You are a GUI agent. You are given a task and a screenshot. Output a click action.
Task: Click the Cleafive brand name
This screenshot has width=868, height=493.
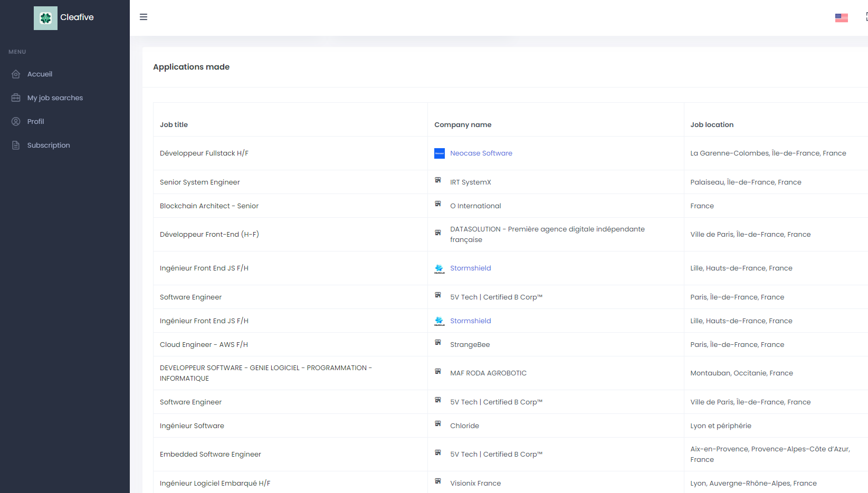tap(77, 17)
